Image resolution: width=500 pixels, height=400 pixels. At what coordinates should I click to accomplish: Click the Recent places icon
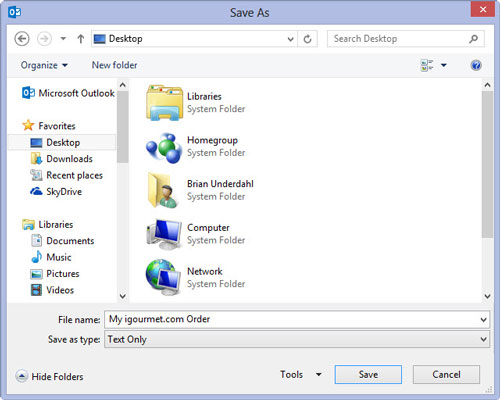point(36,175)
